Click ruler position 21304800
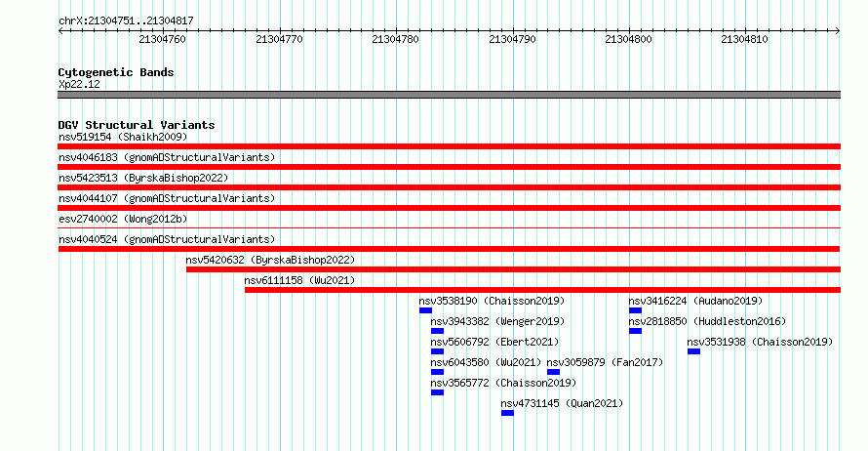Screen dimensions: 868x451 pyautogui.click(x=628, y=39)
